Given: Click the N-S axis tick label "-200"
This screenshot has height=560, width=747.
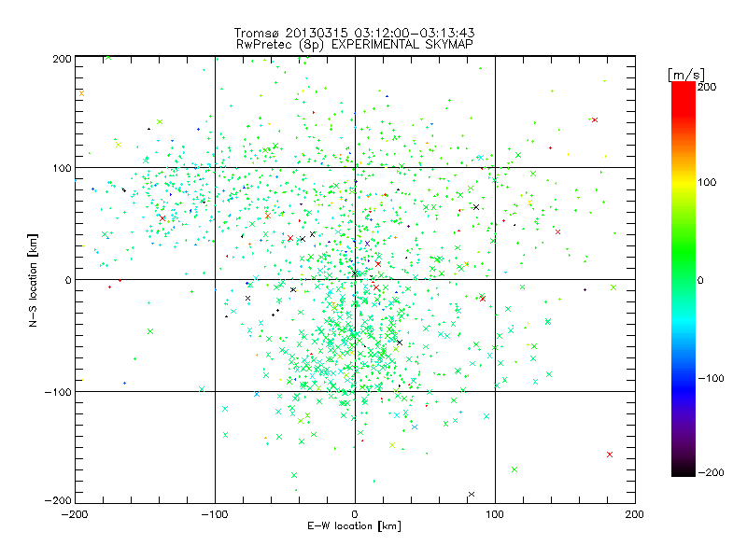Looking at the screenshot, I should pos(58,500).
